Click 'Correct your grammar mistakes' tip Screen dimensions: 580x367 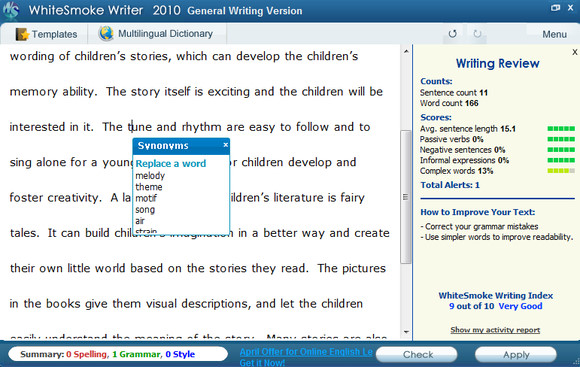(479, 226)
